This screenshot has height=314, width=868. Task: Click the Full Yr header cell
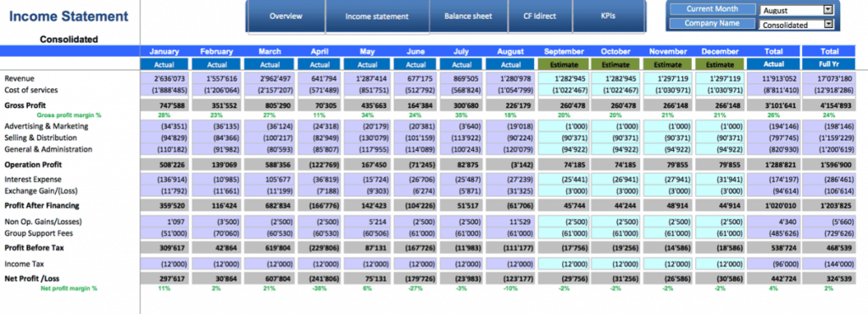[829, 64]
